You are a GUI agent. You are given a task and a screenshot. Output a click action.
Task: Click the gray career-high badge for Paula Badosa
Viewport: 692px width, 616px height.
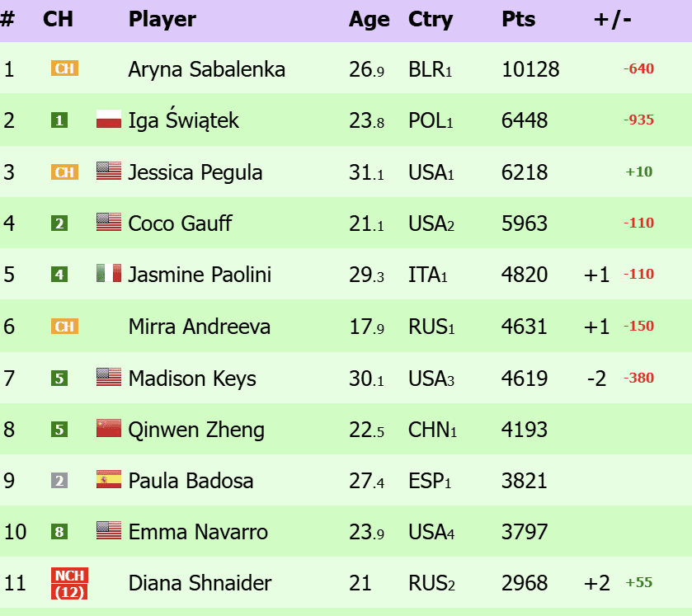[x=59, y=480]
